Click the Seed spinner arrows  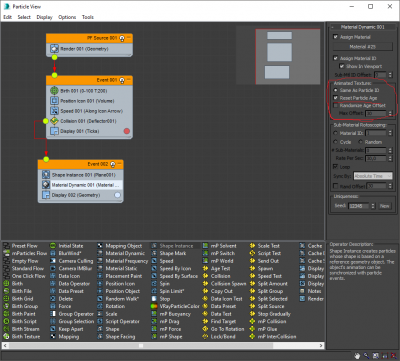click(373, 206)
